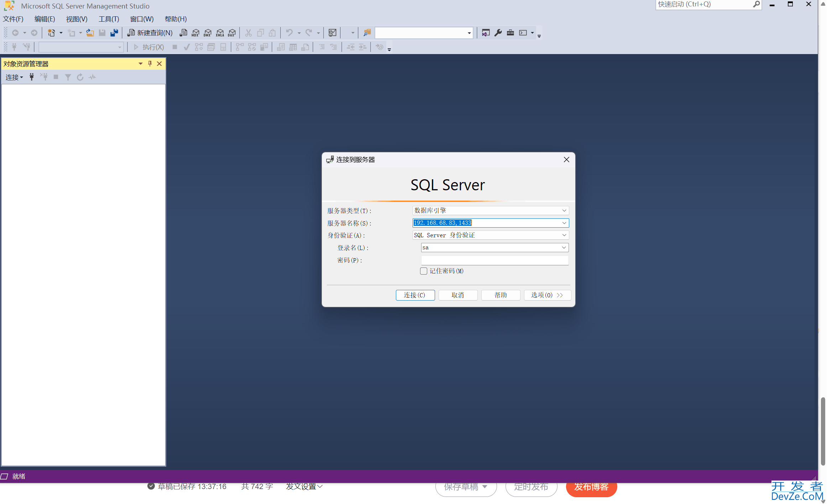Open a new MDX query
827x504 pixels.
pos(195,33)
